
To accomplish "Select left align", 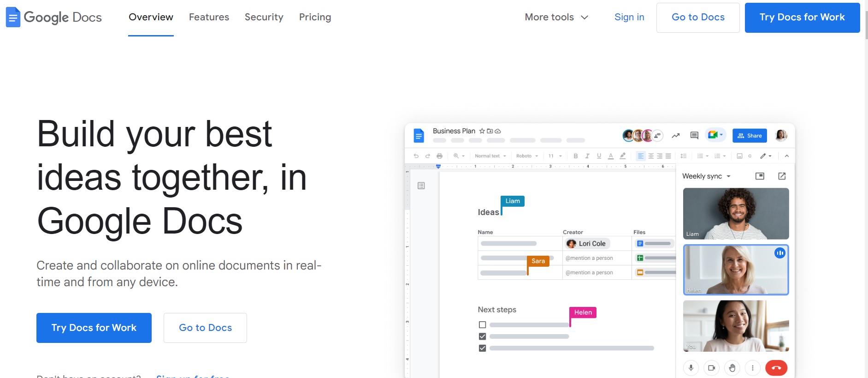I will click(x=640, y=156).
